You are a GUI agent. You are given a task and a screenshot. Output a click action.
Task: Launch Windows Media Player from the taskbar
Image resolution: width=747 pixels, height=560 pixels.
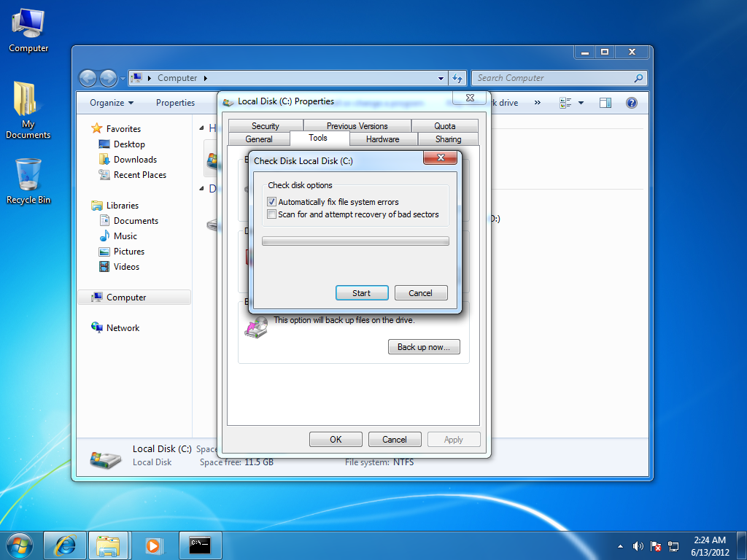point(153,545)
